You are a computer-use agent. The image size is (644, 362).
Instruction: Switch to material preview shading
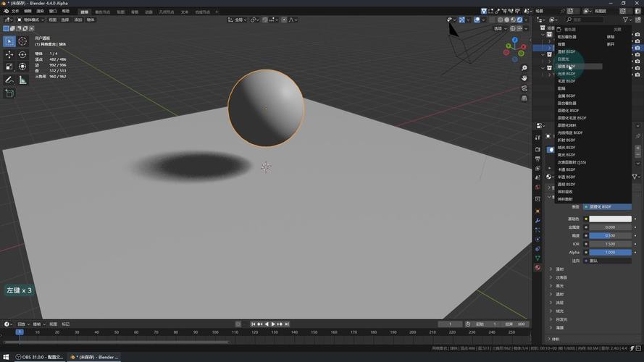tap(513, 20)
